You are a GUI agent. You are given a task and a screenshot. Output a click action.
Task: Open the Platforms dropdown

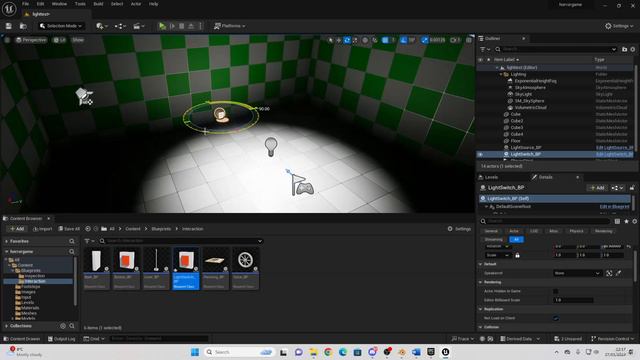[x=230, y=26]
